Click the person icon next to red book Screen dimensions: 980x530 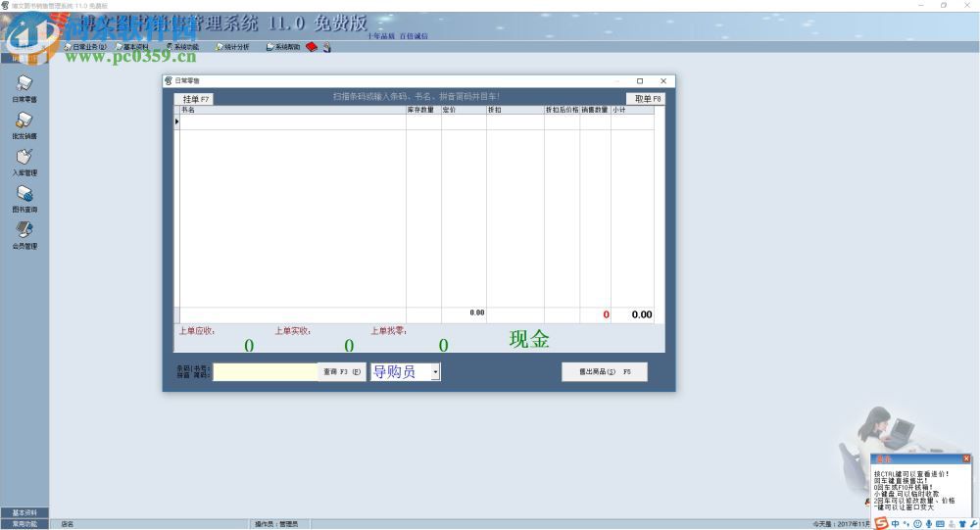pos(327,47)
